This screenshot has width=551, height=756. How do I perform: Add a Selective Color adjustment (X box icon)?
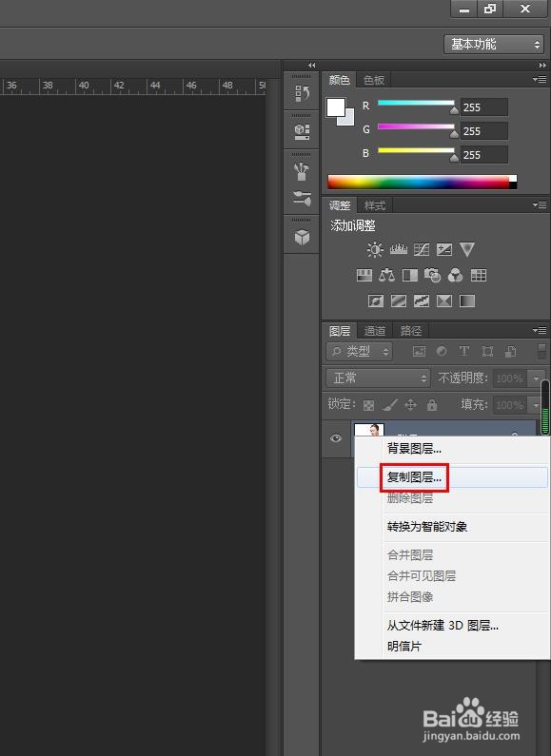tap(444, 301)
